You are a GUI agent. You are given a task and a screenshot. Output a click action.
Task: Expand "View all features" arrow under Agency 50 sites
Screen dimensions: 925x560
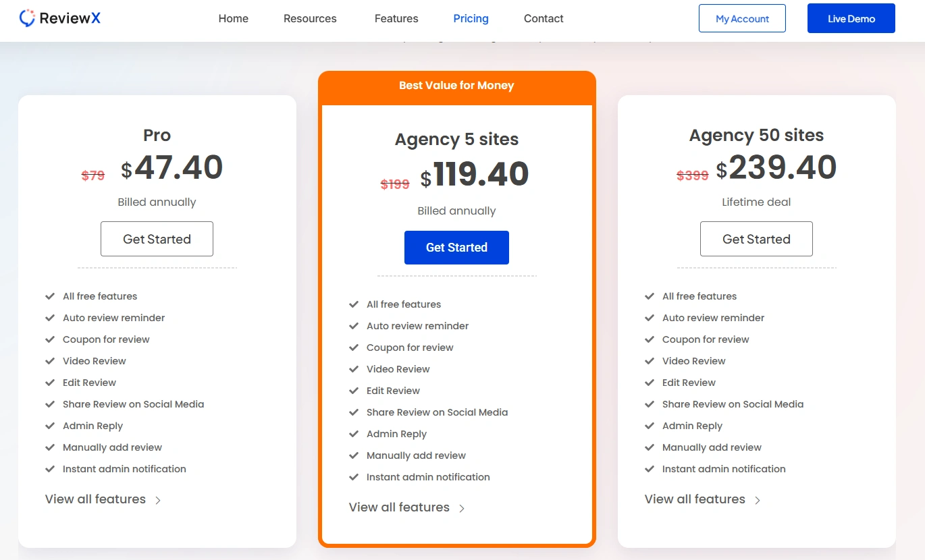coord(758,500)
